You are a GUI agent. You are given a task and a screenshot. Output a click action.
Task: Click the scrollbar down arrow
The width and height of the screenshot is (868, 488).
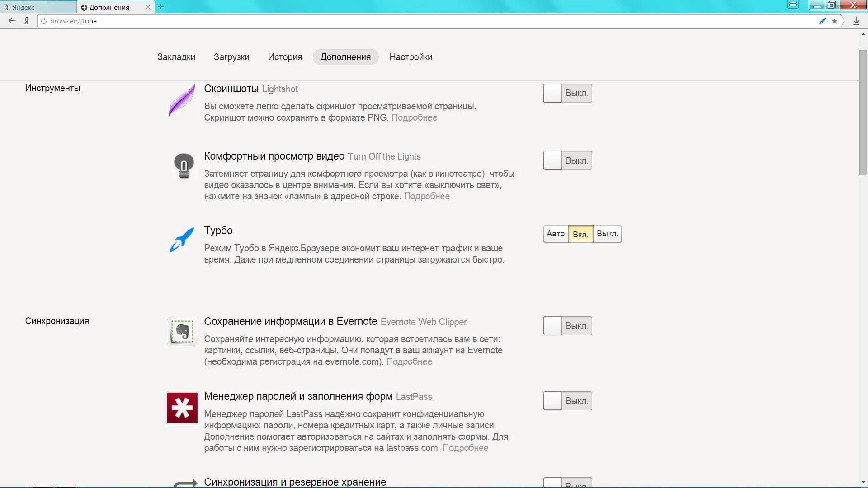[863, 482]
